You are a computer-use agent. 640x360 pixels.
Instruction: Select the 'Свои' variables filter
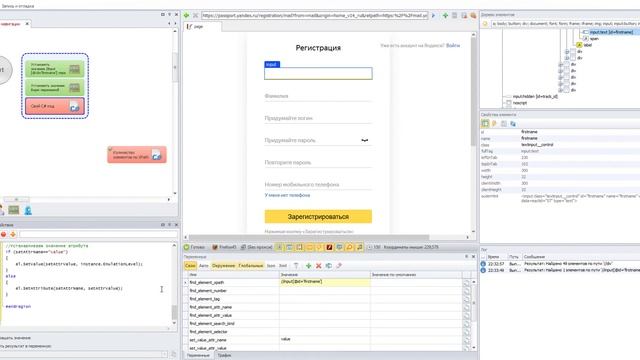click(x=190, y=266)
